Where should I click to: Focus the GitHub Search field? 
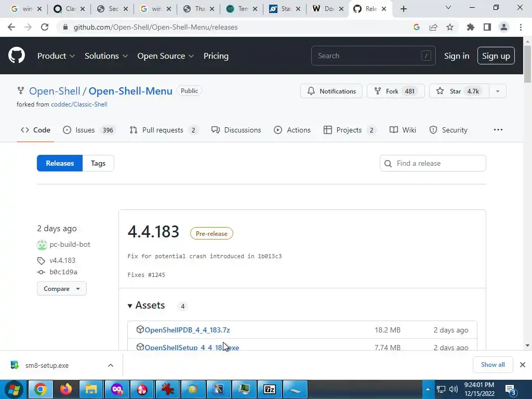373,56
